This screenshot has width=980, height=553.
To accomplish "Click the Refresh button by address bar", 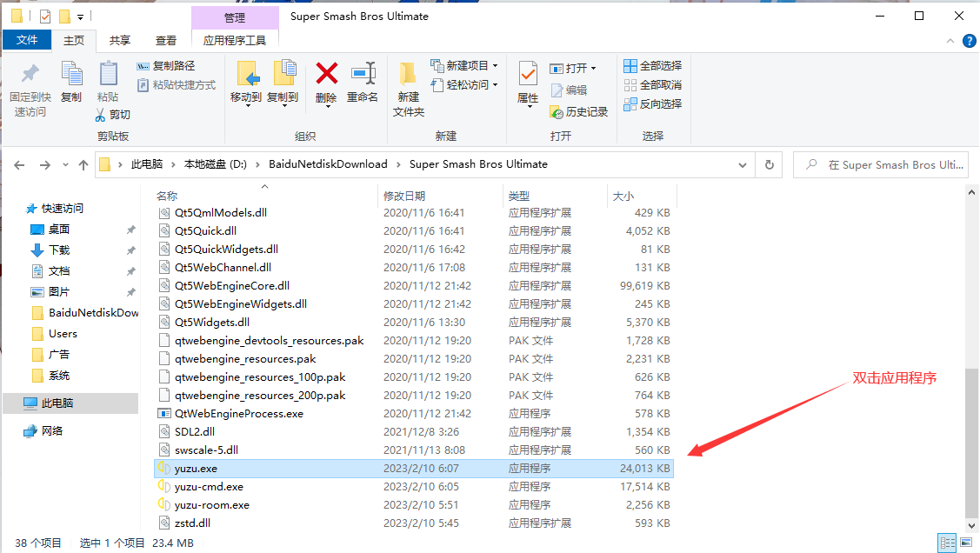I will pyautogui.click(x=770, y=165).
